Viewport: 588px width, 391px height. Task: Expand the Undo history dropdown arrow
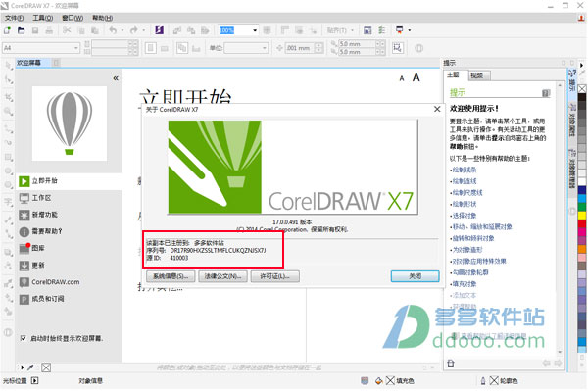pyautogui.click(x=122, y=30)
